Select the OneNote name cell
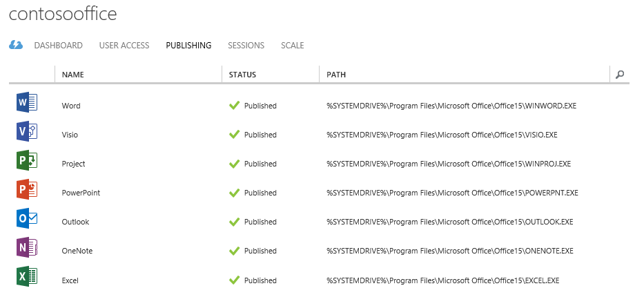The height and width of the screenshot is (306, 644). (77, 251)
